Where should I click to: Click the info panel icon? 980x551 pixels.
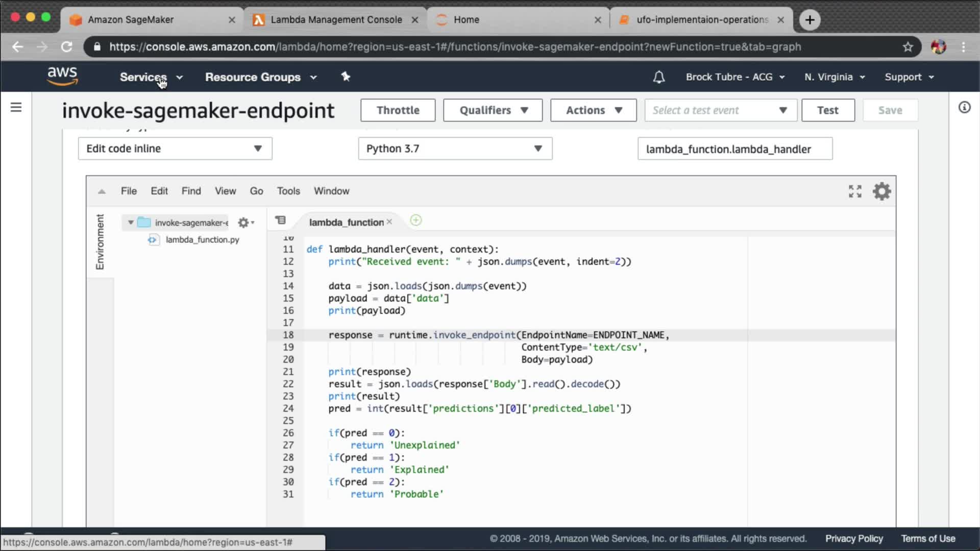click(964, 107)
